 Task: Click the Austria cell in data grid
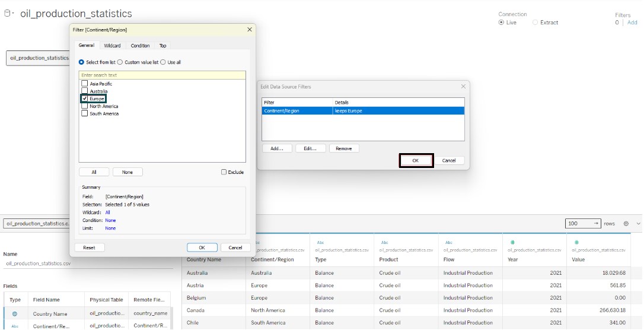click(x=213, y=285)
